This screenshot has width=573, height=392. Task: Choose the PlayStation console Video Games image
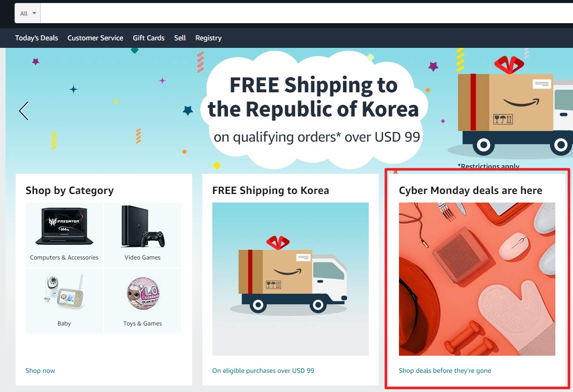click(143, 226)
